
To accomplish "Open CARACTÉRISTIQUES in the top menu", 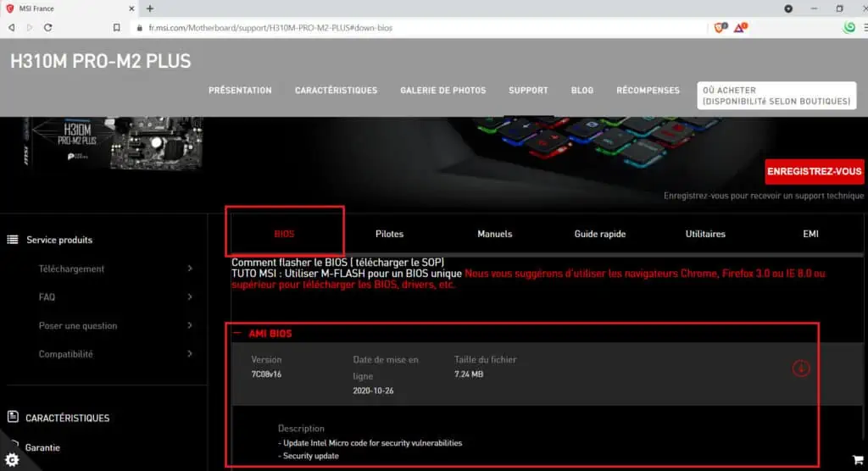I will point(336,90).
